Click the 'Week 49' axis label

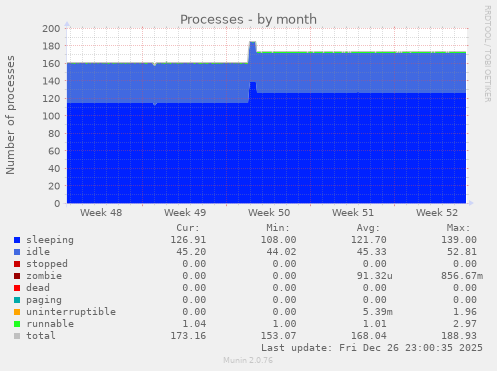[x=185, y=213]
